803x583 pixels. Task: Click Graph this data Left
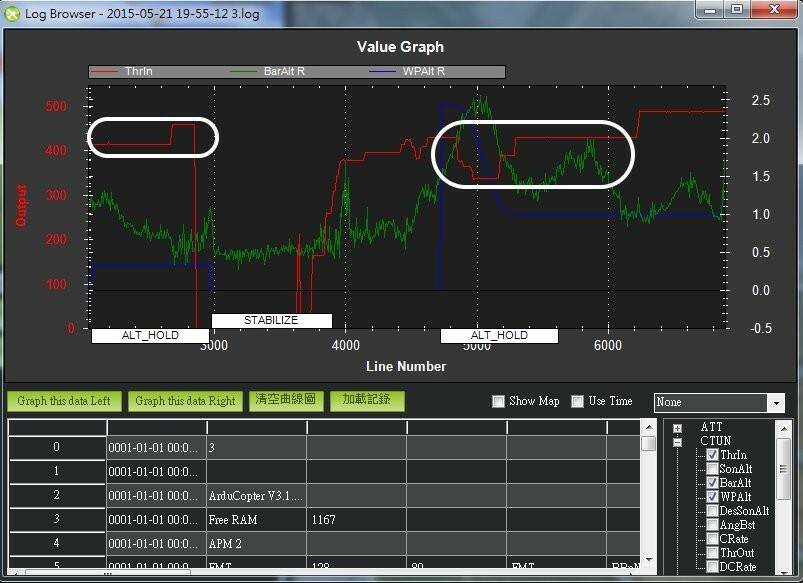coord(64,401)
